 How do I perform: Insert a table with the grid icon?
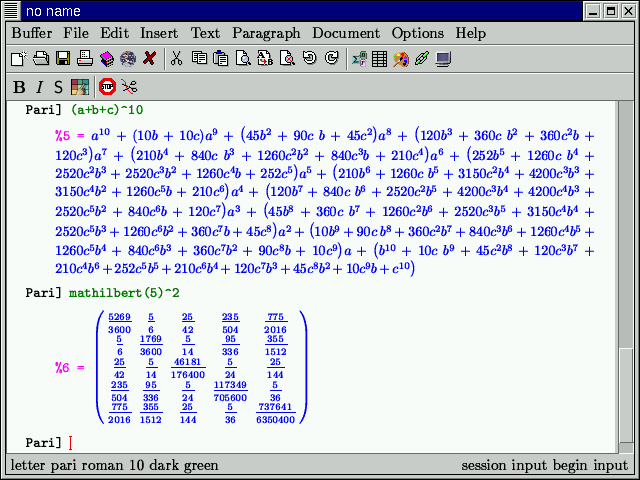[x=380, y=60]
